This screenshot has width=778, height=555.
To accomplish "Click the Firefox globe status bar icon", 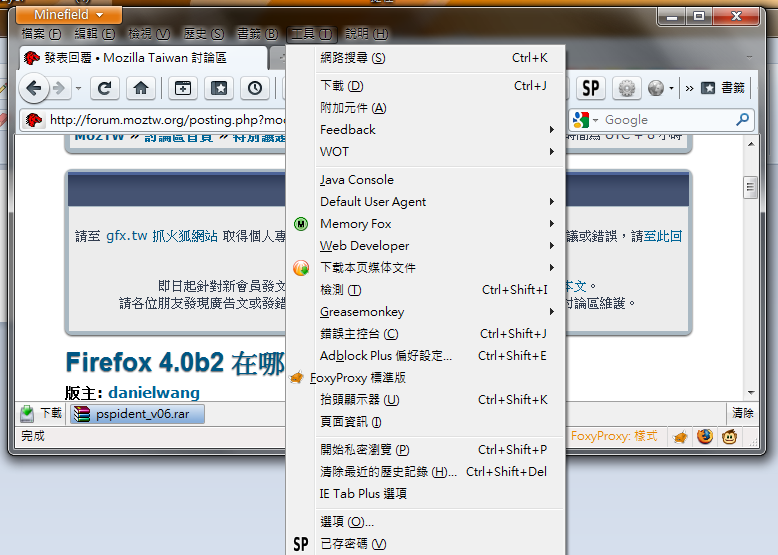I will click(x=705, y=436).
